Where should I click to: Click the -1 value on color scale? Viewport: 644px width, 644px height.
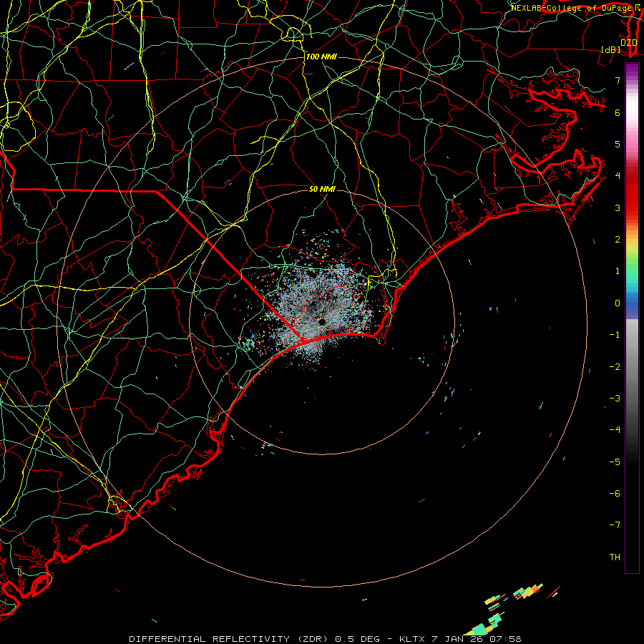(615, 335)
